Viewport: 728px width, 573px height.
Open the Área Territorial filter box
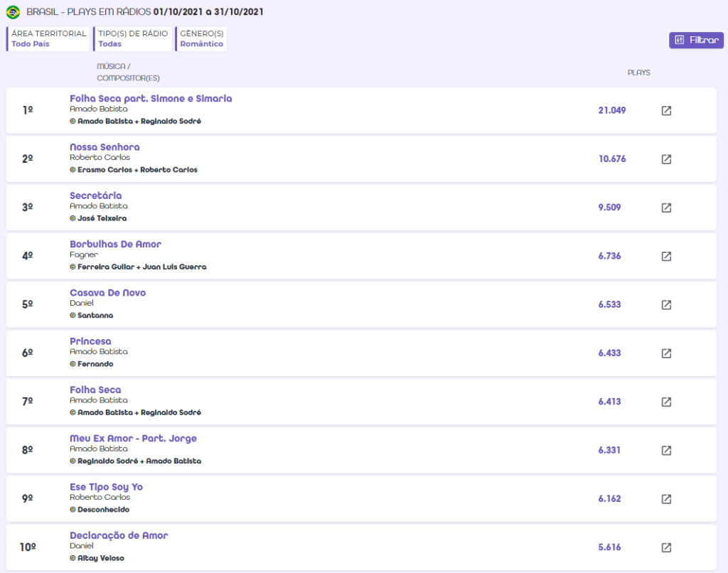pos(48,38)
